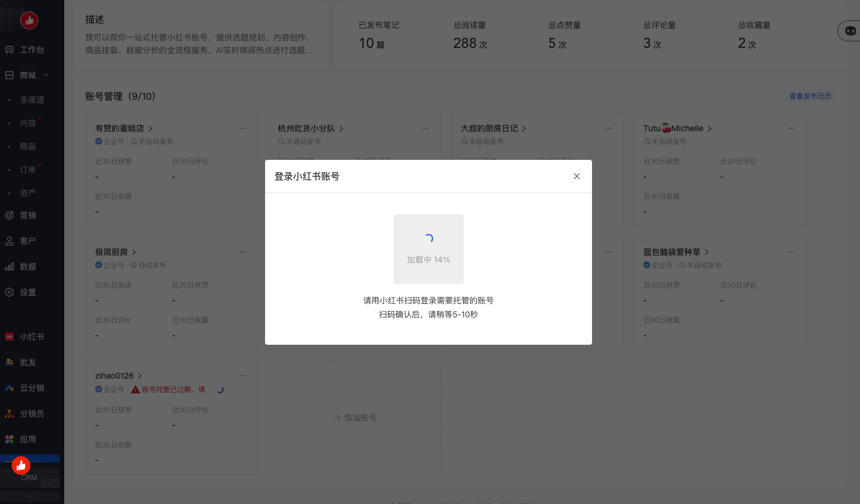Open 数据 analytics section
This screenshot has height=504, width=860.
27,267
